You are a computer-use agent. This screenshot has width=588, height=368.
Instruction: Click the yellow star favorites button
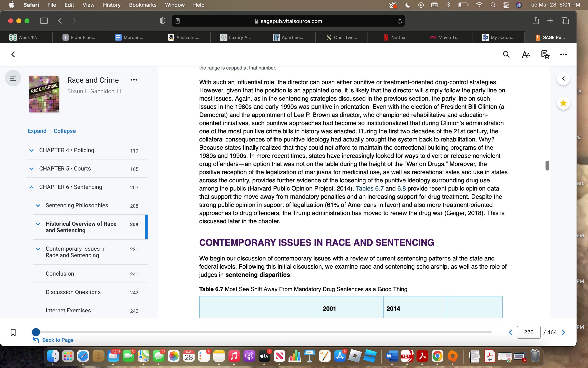(x=563, y=103)
